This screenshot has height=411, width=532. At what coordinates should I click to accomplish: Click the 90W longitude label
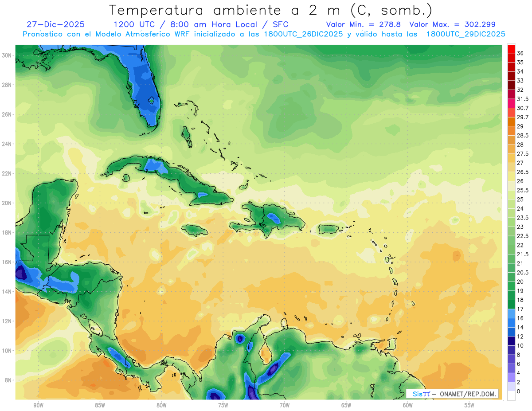(x=38, y=405)
